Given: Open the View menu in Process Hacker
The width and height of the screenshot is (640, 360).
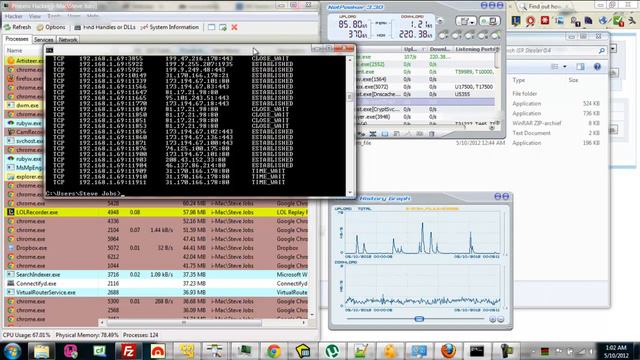Looking at the screenshot, I should 35,16.
